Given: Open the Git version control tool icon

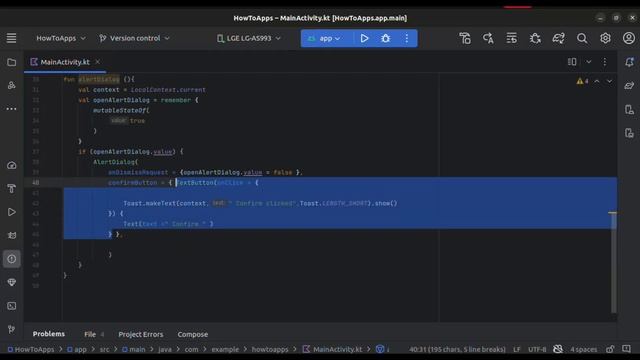Looking at the screenshot, I should point(11,329).
